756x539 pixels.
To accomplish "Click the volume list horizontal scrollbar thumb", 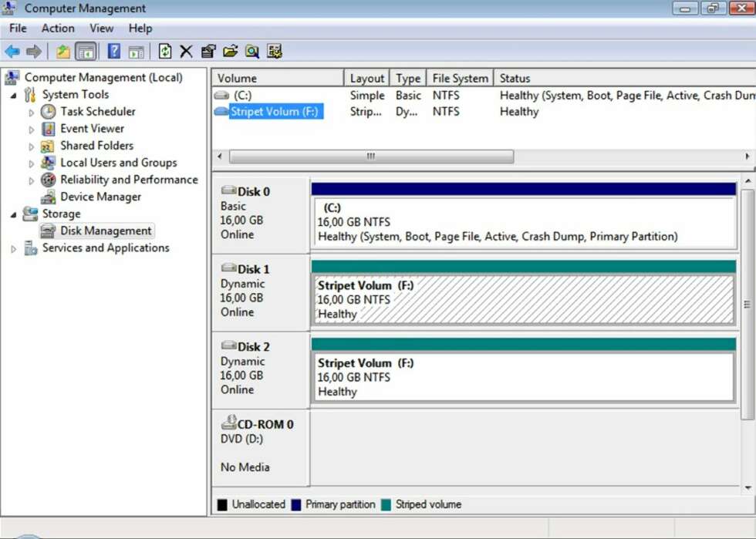I will pyautogui.click(x=371, y=157).
